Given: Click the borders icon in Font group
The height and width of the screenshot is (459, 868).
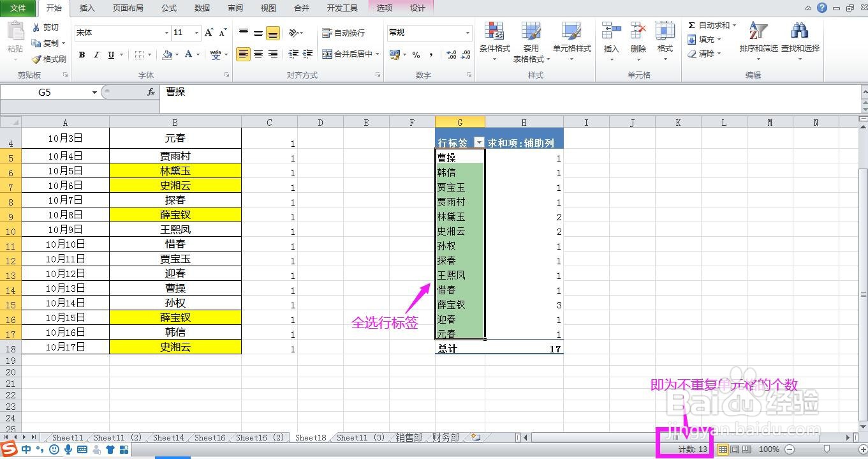Looking at the screenshot, I should [x=139, y=55].
